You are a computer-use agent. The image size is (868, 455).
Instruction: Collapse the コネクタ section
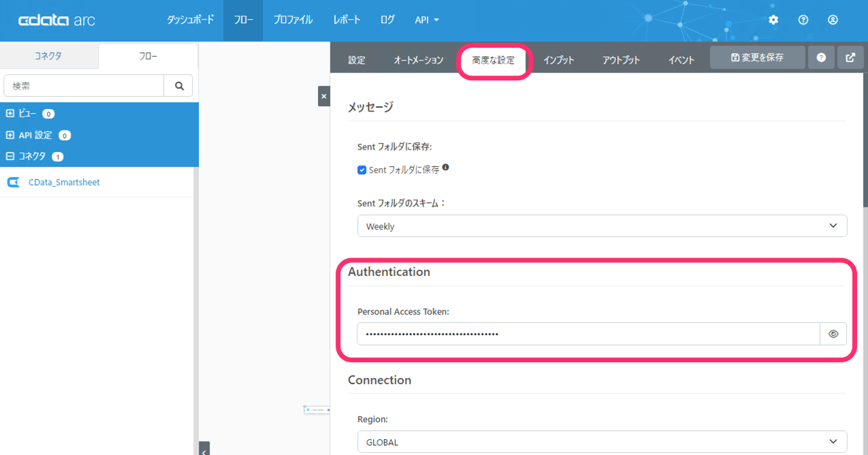(x=10, y=156)
